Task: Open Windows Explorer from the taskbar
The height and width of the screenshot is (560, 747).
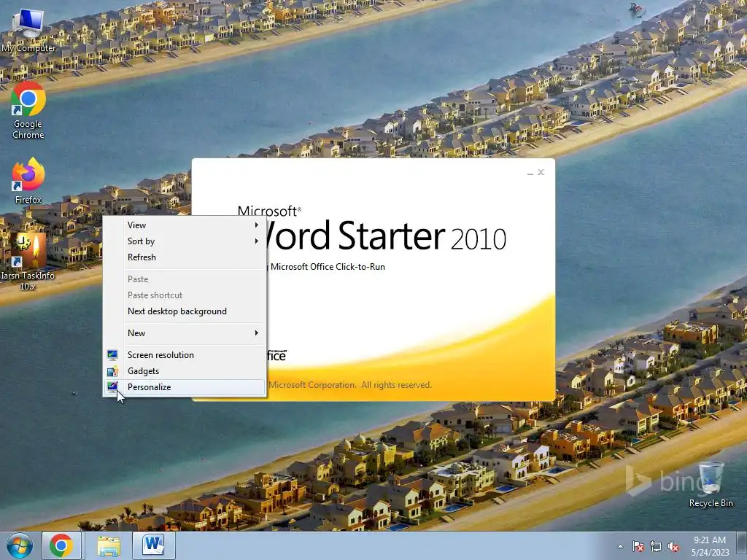Action: (x=109, y=545)
